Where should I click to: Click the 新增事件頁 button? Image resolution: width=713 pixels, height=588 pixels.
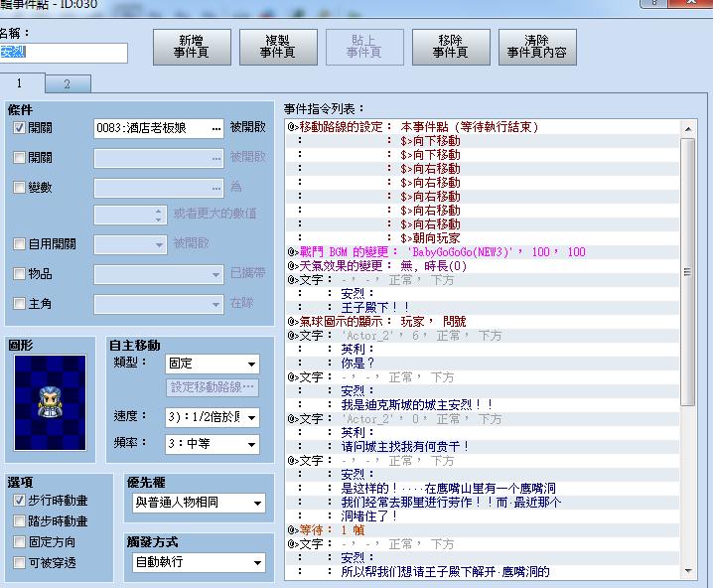coord(192,47)
